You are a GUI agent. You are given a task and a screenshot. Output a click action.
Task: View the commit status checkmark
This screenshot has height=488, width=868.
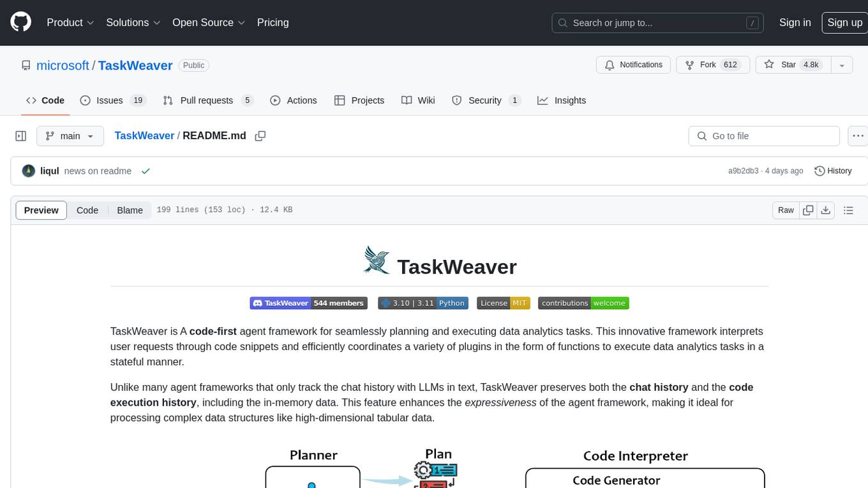146,171
